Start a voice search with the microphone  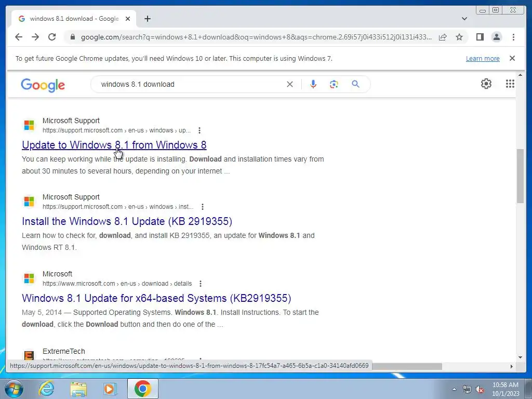[x=313, y=84]
